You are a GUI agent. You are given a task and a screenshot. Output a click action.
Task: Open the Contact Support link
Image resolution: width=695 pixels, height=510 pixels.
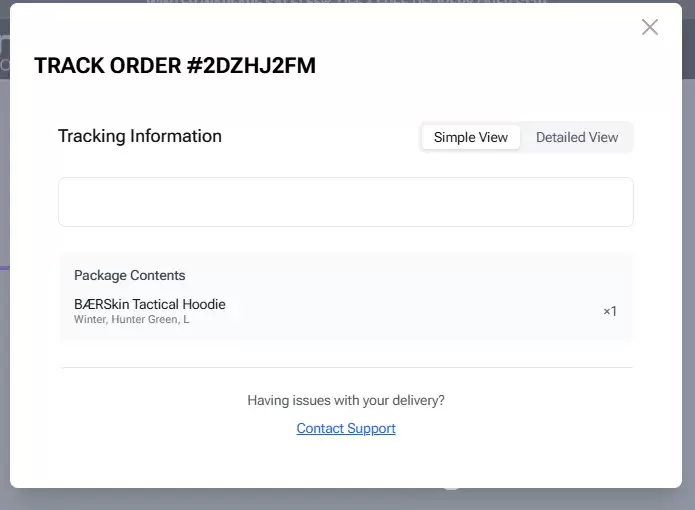pyautogui.click(x=346, y=428)
